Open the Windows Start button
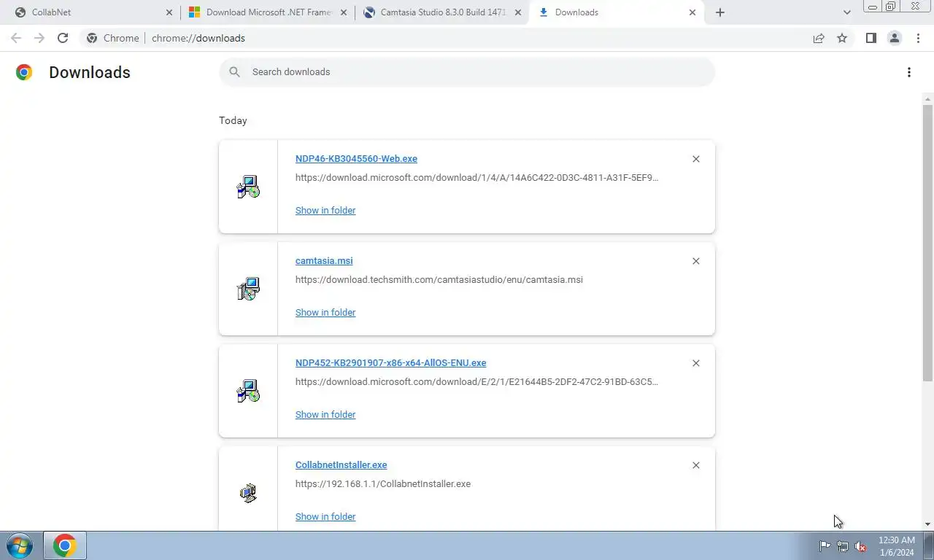 pos(19,545)
